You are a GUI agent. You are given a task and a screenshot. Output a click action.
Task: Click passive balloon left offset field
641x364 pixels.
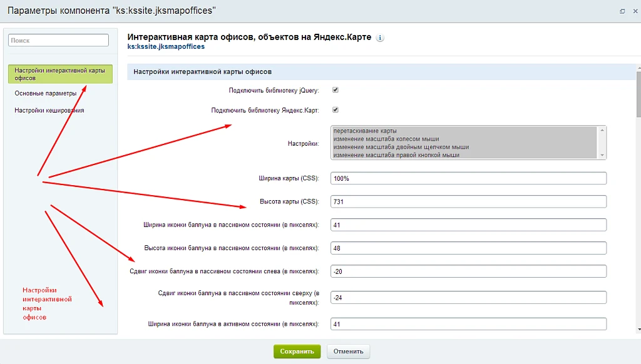click(x=468, y=271)
